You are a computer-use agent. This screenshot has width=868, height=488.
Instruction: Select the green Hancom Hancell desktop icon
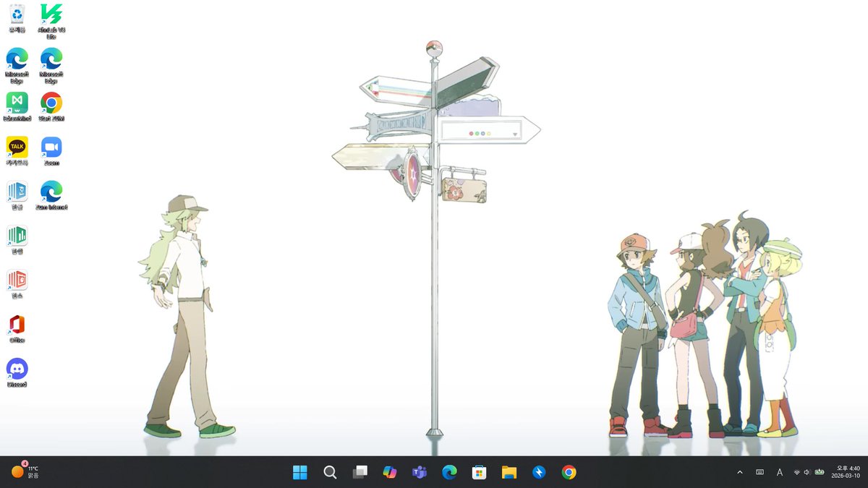click(17, 240)
